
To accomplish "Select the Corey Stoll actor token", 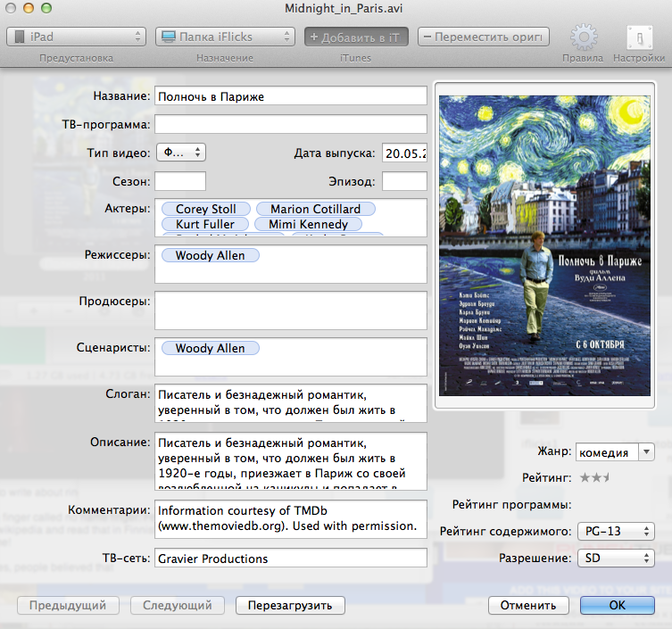I will tap(206, 209).
